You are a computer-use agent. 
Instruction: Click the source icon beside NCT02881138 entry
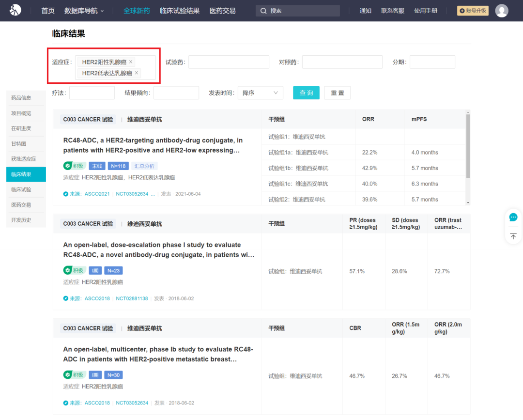[x=66, y=298]
